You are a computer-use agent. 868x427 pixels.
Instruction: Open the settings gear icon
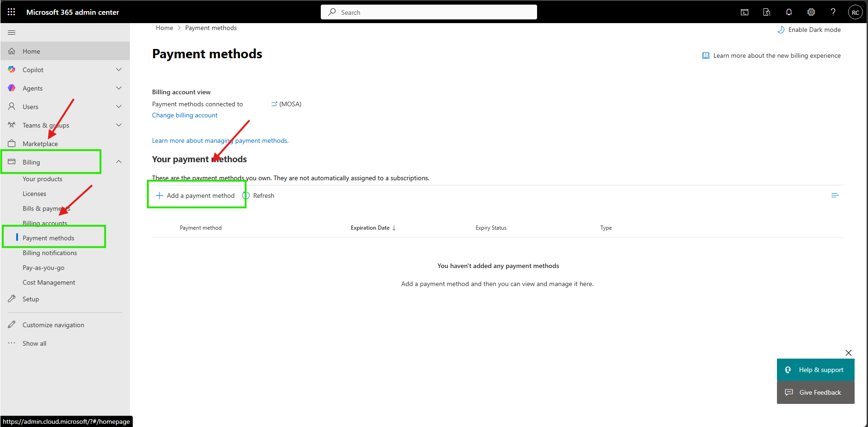pos(811,12)
